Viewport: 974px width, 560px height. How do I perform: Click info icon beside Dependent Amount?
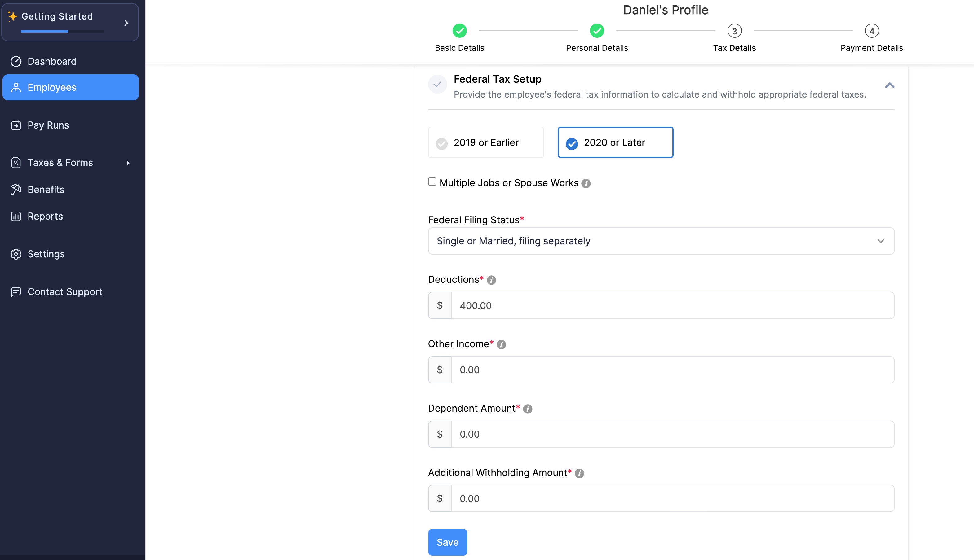(x=527, y=409)
